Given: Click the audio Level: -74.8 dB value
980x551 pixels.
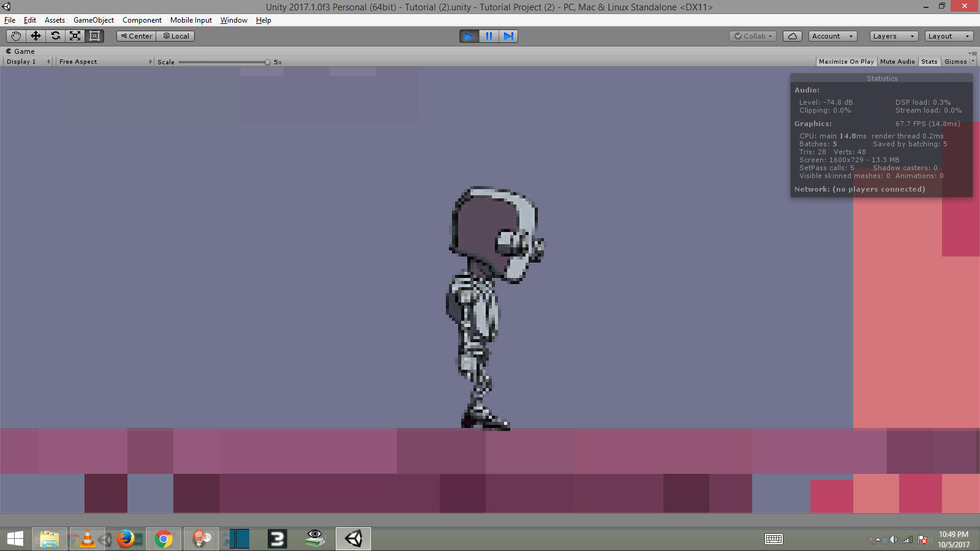Looking at the screenshot, I should click(x=826, y=102).
